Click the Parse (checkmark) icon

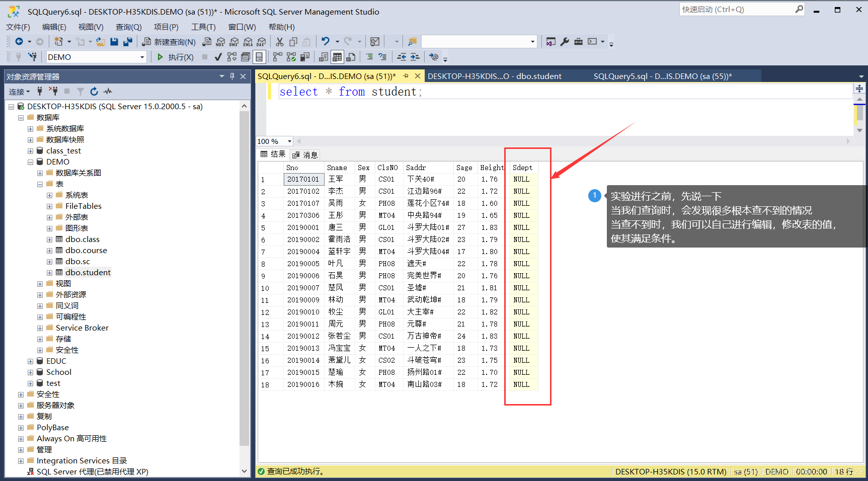click(x=218, y=57)
